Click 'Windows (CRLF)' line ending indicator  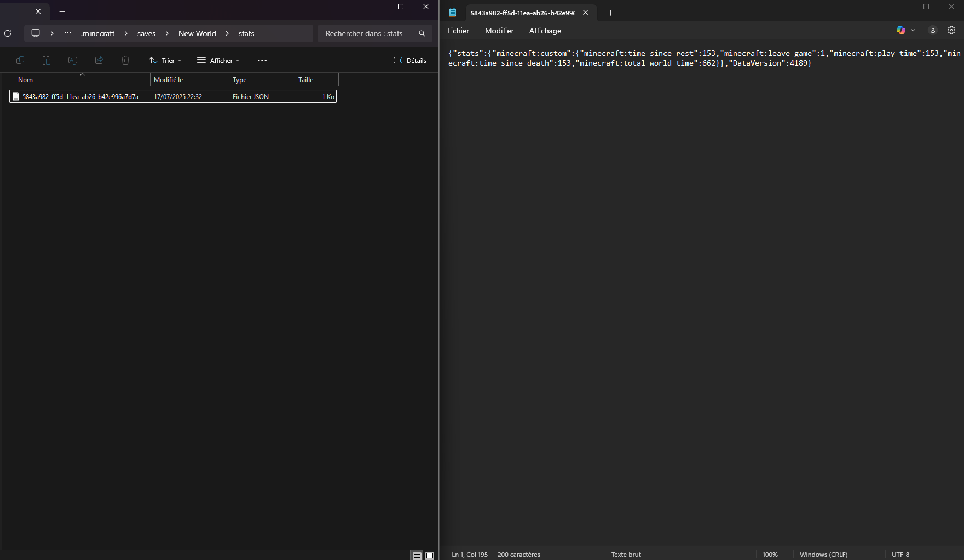pyautogui.click(x=824, y=555)
